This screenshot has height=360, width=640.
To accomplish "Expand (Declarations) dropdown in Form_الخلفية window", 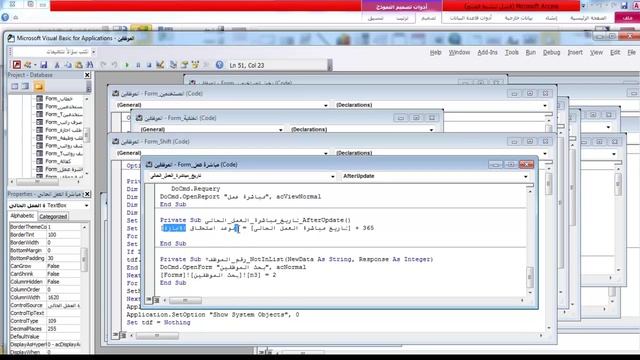I will tap(431, 130).
